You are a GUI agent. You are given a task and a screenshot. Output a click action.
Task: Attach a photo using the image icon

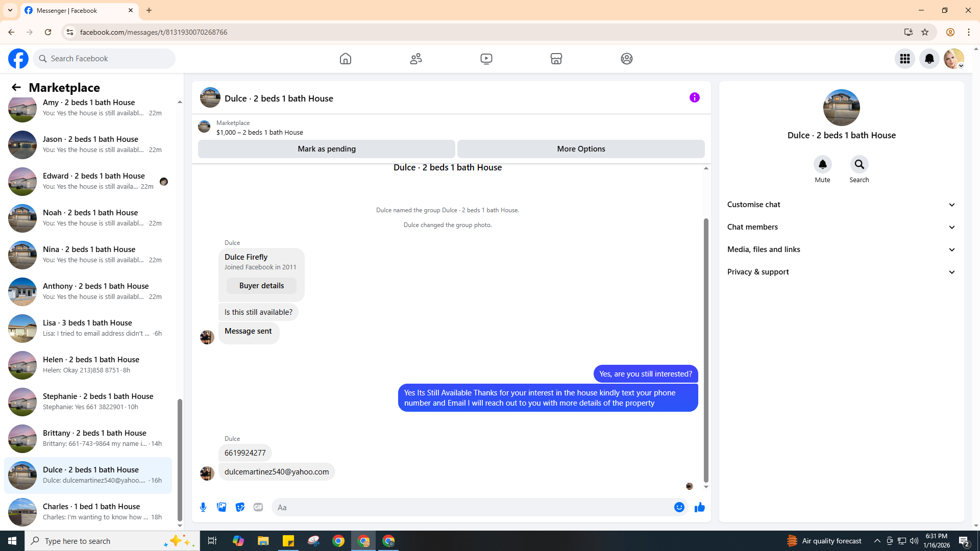point(222,507)
